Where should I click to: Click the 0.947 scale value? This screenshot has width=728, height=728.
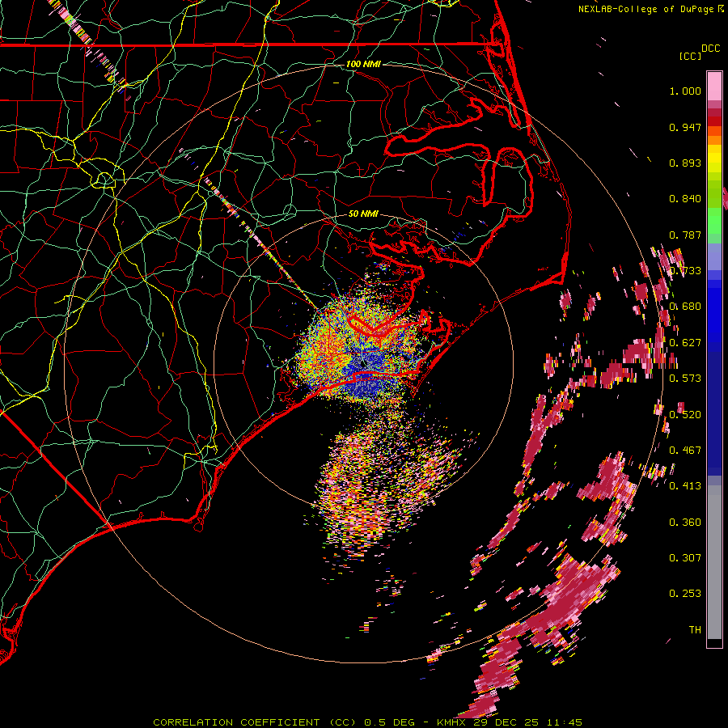coord(685,127)
